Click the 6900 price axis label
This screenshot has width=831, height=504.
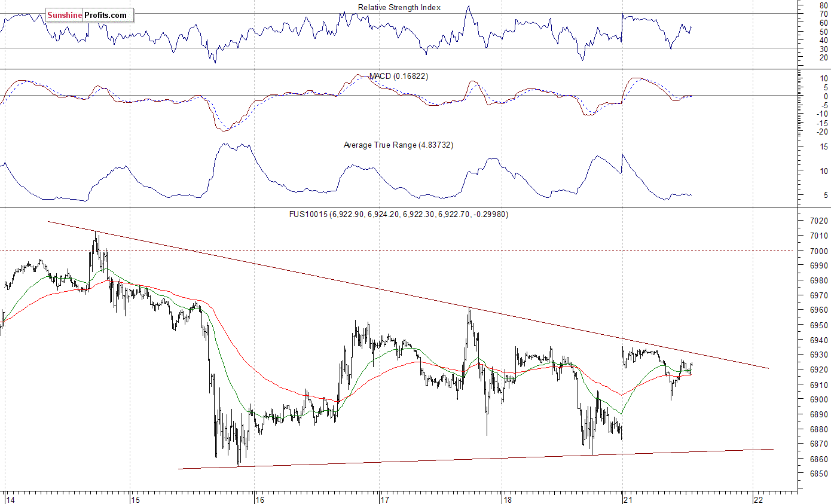tap(818, 400)
